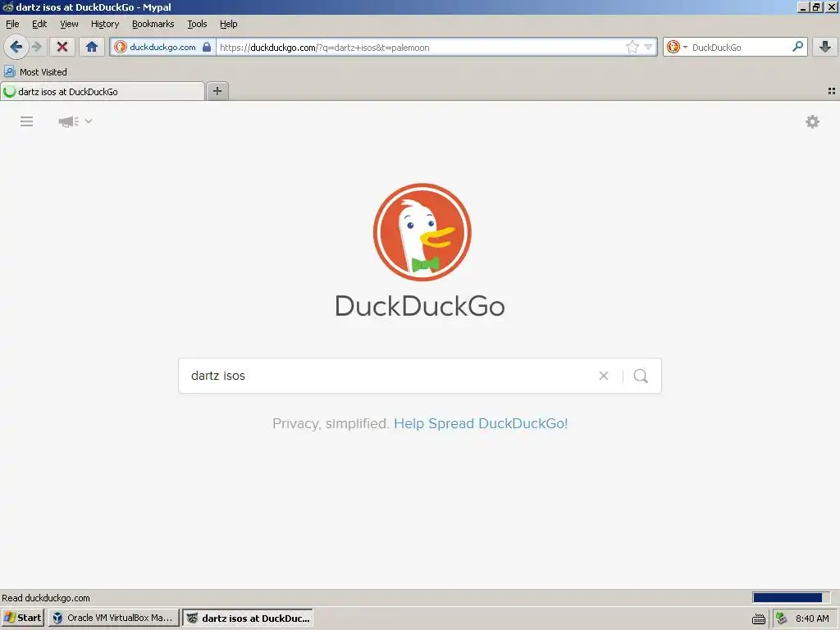This screenshot has width=840, height=630.
Task: Click the padlock security icon in address bar
Action: [207, 47]
